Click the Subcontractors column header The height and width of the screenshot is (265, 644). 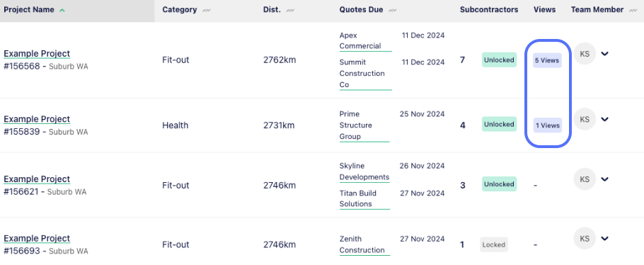pos(489,10)
